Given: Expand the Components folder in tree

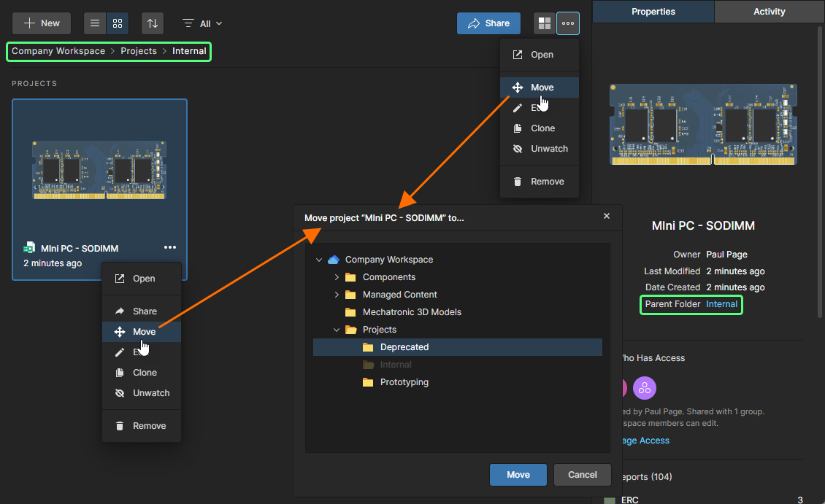Looking at the screenshot, I should pos(337,277).
